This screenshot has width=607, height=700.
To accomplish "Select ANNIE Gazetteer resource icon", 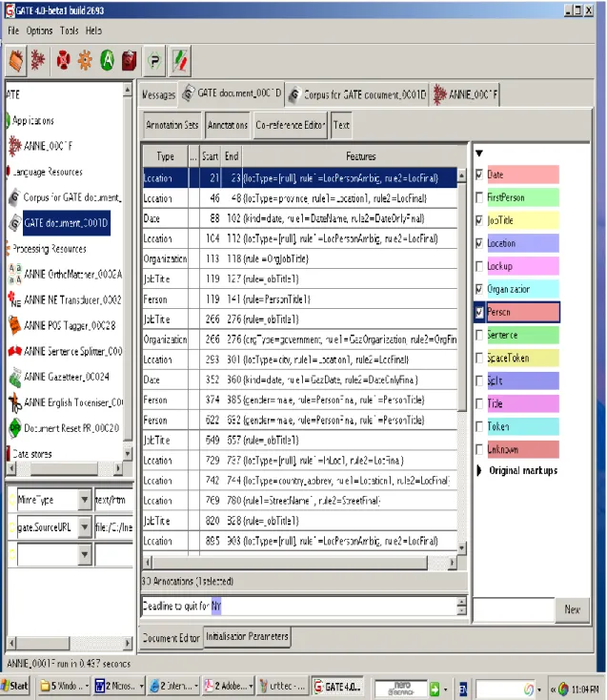I will [x=14, y=377].
